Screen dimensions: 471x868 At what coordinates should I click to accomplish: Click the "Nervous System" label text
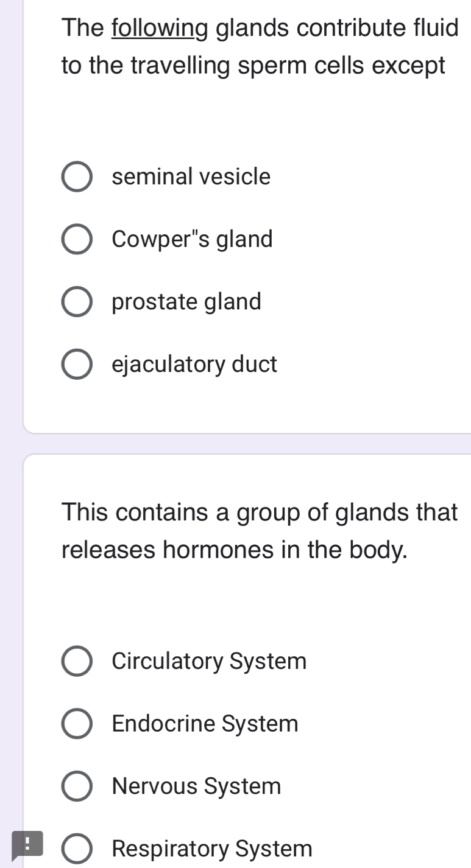197,786
